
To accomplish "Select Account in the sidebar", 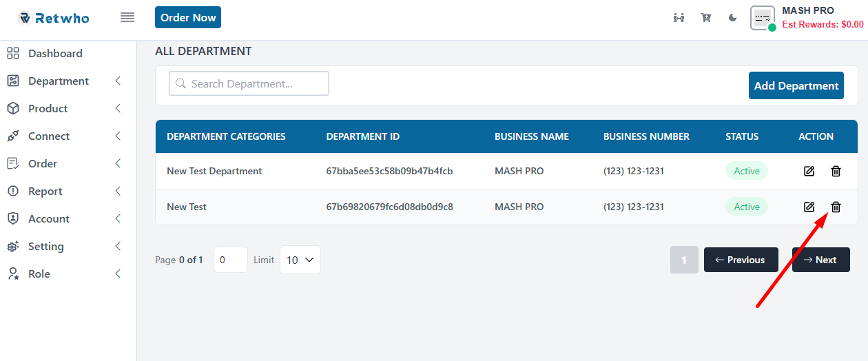I will pos(49,218).
